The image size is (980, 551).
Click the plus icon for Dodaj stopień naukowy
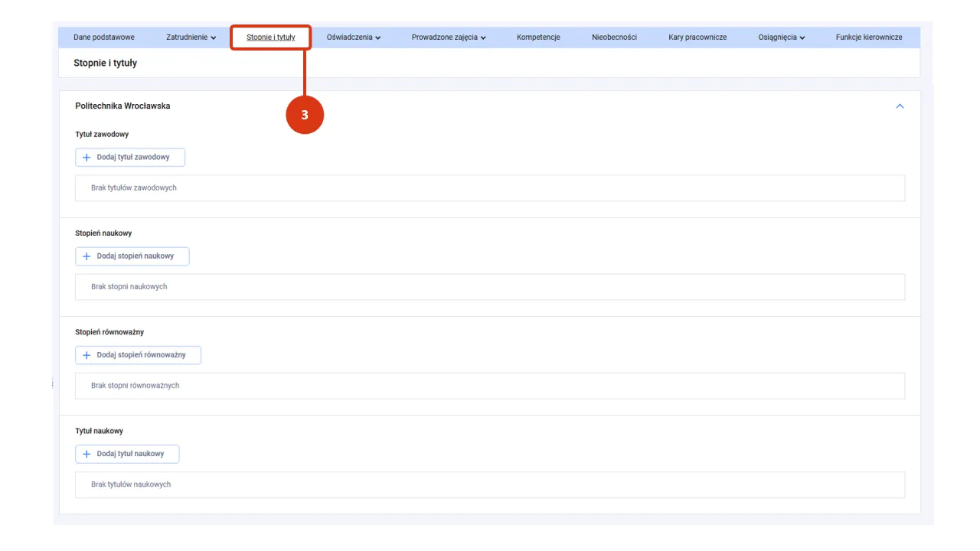coord(87,256)
